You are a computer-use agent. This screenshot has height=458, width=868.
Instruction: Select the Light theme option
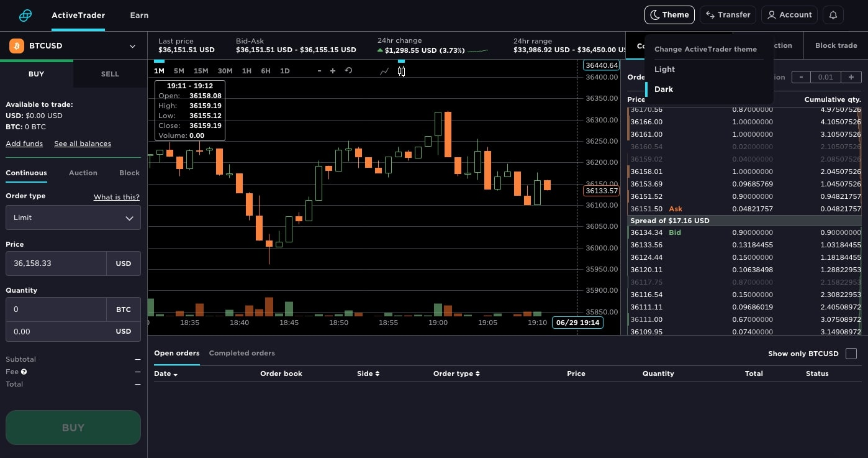(x=664, y=70)
